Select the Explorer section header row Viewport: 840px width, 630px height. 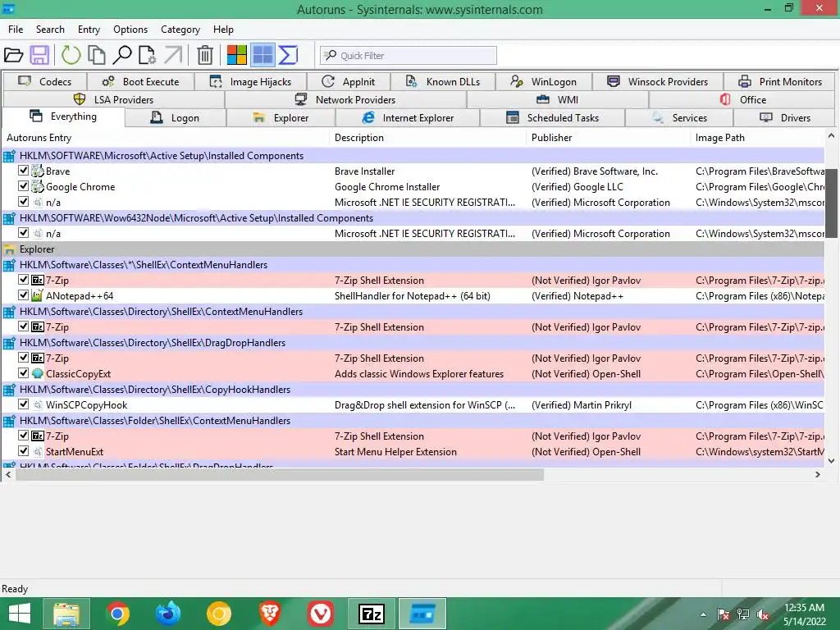[x=413, y=249]
